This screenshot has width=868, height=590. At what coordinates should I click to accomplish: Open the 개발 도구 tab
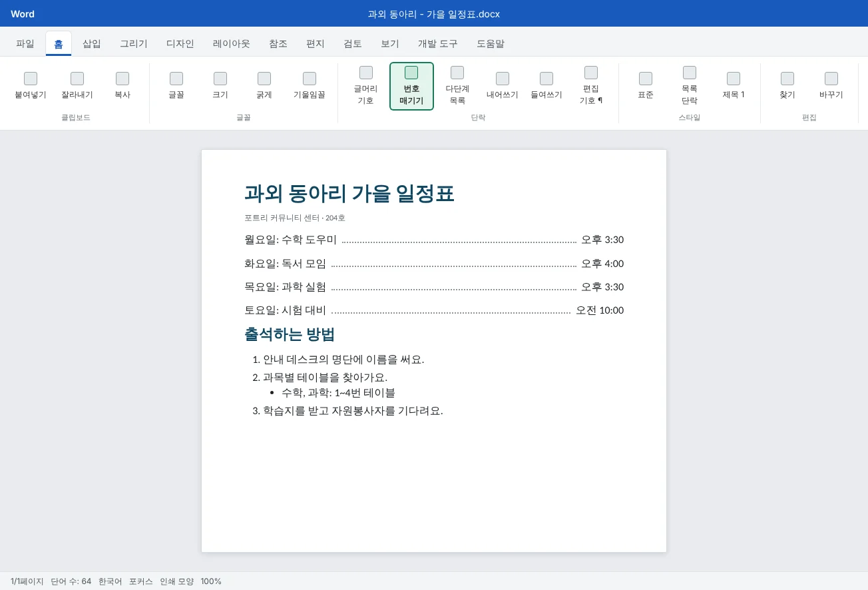438,44
